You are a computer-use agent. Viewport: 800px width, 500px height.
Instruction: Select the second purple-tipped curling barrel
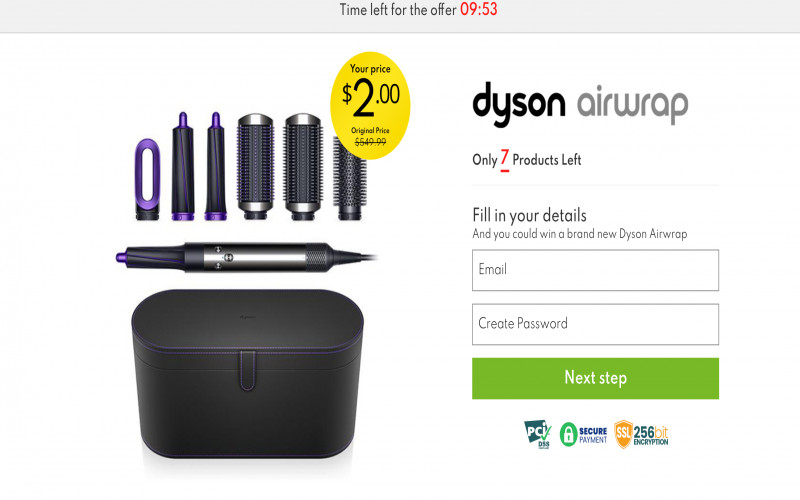tap(215, 166)
